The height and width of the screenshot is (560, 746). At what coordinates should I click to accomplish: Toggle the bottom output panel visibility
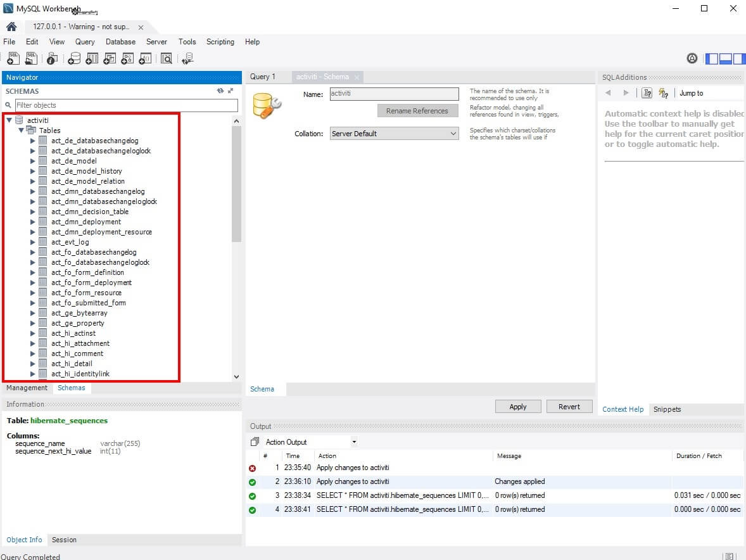726,58
